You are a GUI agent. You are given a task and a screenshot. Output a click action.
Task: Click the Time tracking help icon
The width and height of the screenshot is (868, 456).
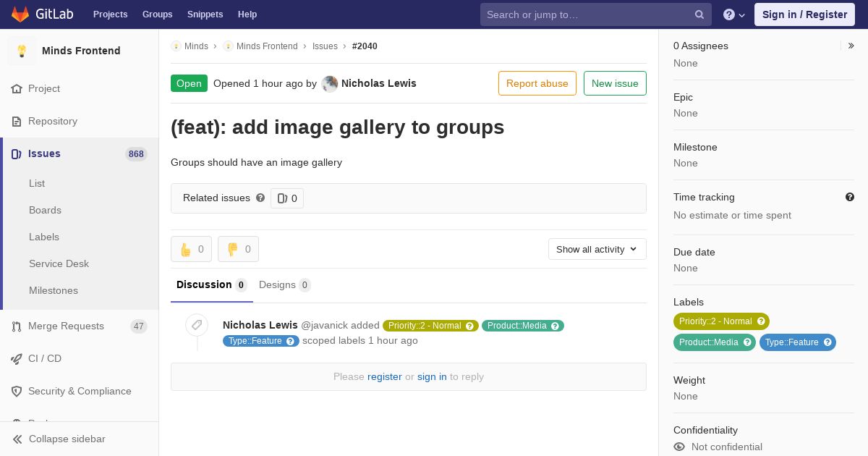coord(850,197)
